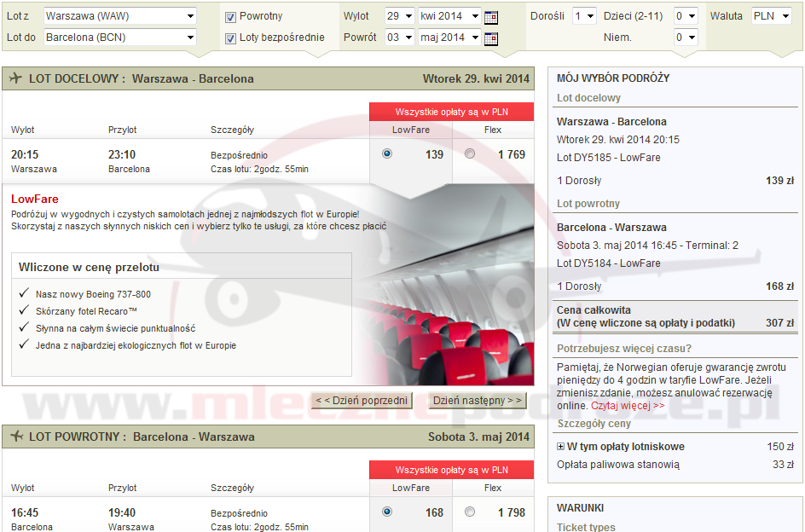This screenshot has width=805, height=532.
Task: Select the 139 LowFare outbound fare
Action: pyautogui.click(x=387, y=154)
